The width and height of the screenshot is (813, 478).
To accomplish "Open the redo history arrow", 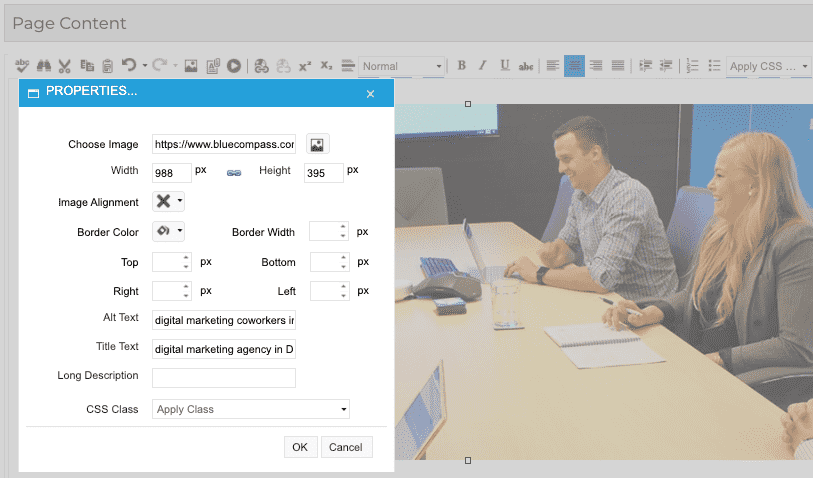I will (x=175, y=66).
